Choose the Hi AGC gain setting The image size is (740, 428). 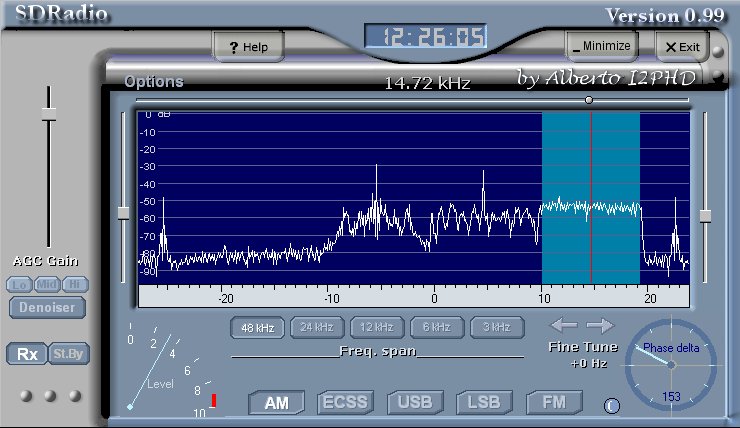[74, 284]
